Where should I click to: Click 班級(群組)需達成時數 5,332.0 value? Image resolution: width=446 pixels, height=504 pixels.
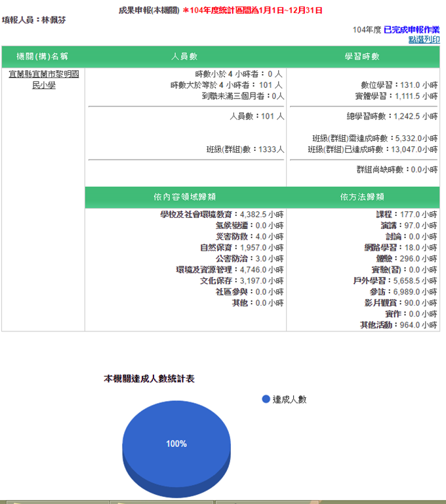click(x=375, y=138)
